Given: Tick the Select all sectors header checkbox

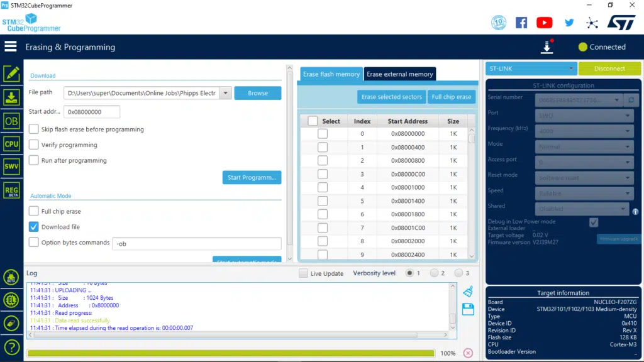Looking at the screenshot, I should coord(313,121).
